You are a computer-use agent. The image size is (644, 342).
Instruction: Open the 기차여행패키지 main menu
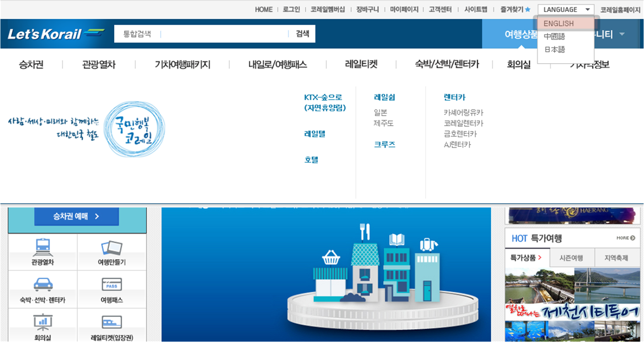[x=182, y=64]
